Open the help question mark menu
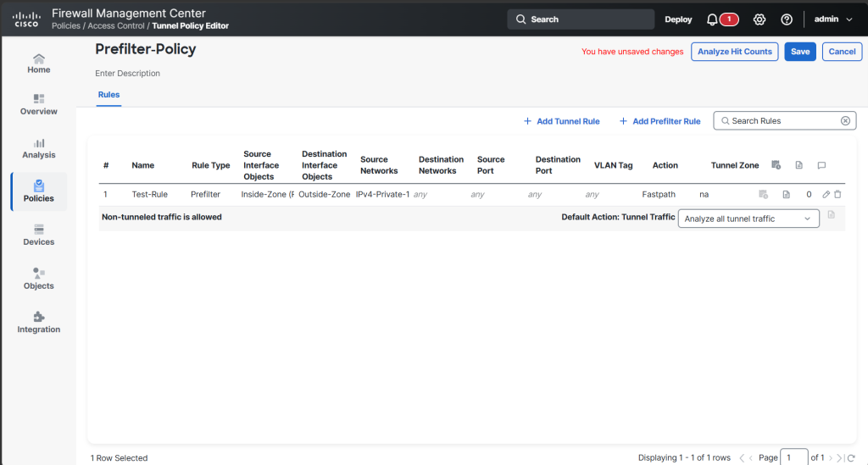The width and height of the screenshot is (868, 465). point(787,19)
